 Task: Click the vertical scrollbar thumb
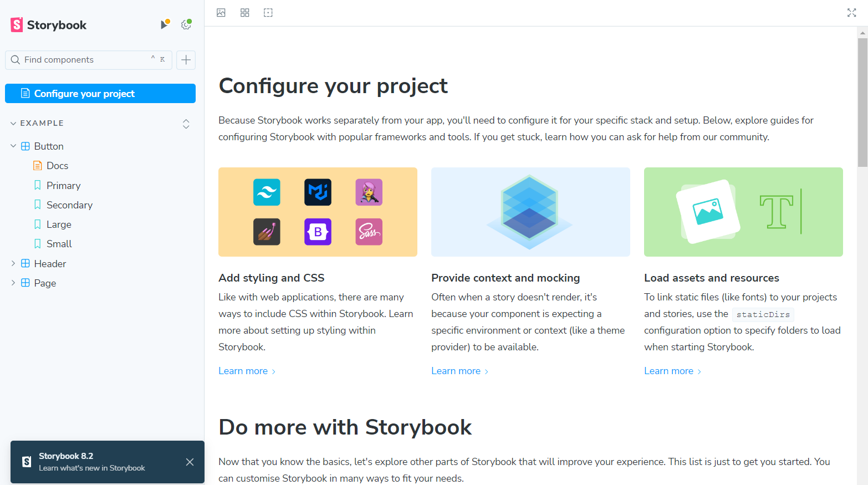862,103
